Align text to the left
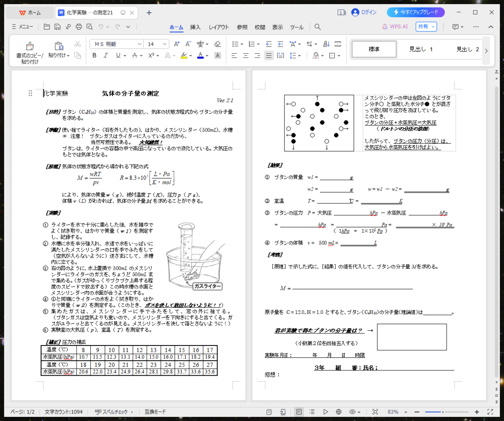This screenshot has width=504, height=421. 234,55
